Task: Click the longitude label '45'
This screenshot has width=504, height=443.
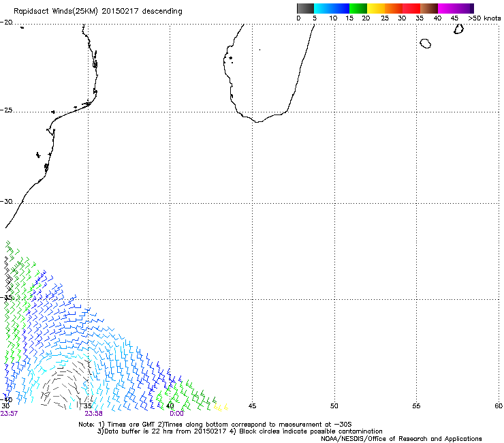Action: (x=252, y=406)
